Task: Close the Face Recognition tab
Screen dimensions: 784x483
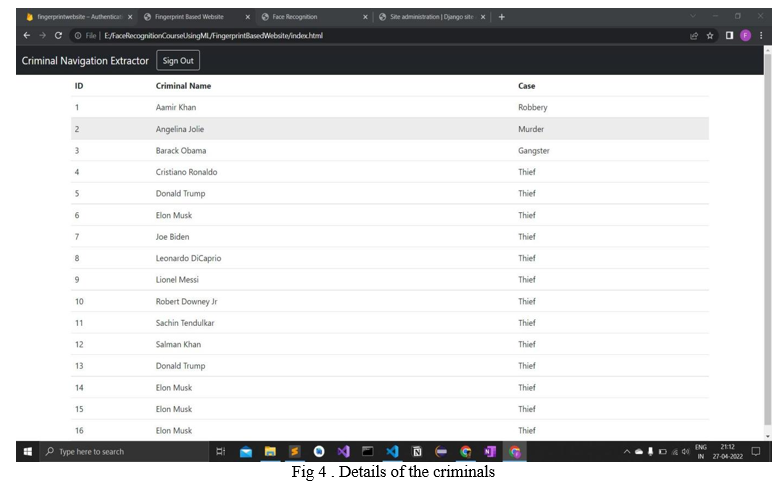Action: [366, 17]
